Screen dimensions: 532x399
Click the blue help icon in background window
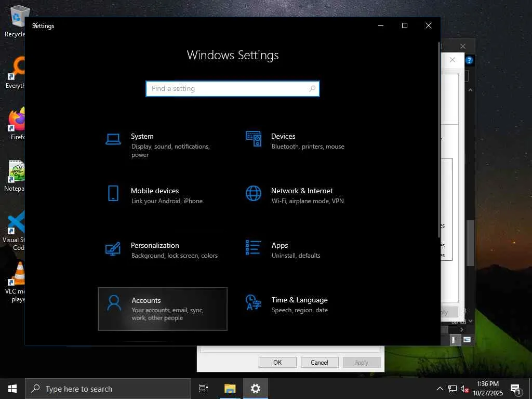[x=469, y=60]
